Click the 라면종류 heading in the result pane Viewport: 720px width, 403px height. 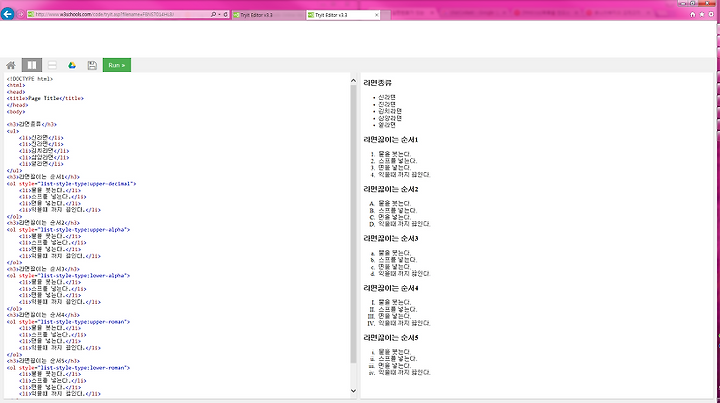(x=377, y=83)
